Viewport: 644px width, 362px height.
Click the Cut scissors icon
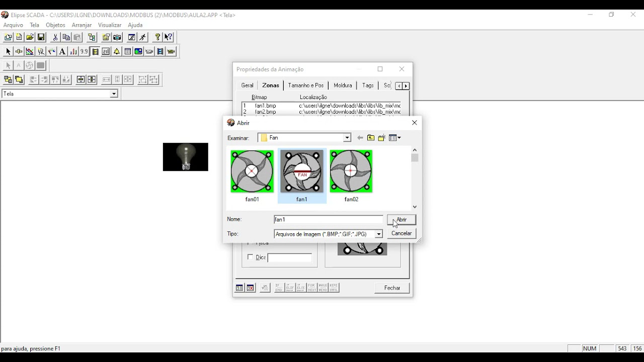[x=55, y=37]
